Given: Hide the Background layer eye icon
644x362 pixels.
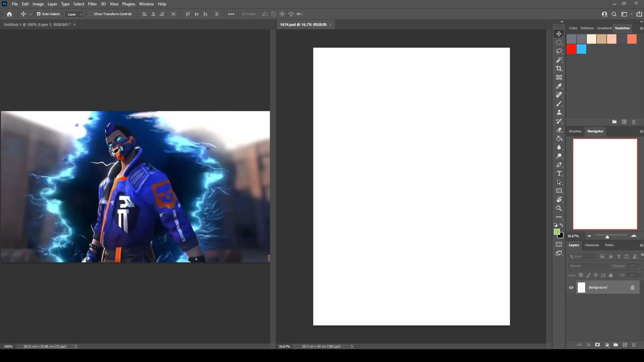Looking at the screenshot, I should coord(571,288).
